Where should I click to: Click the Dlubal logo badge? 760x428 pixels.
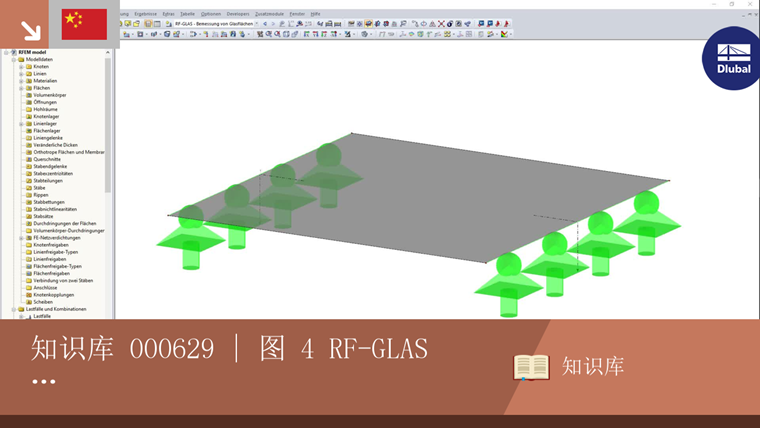(x=733, y=58)
